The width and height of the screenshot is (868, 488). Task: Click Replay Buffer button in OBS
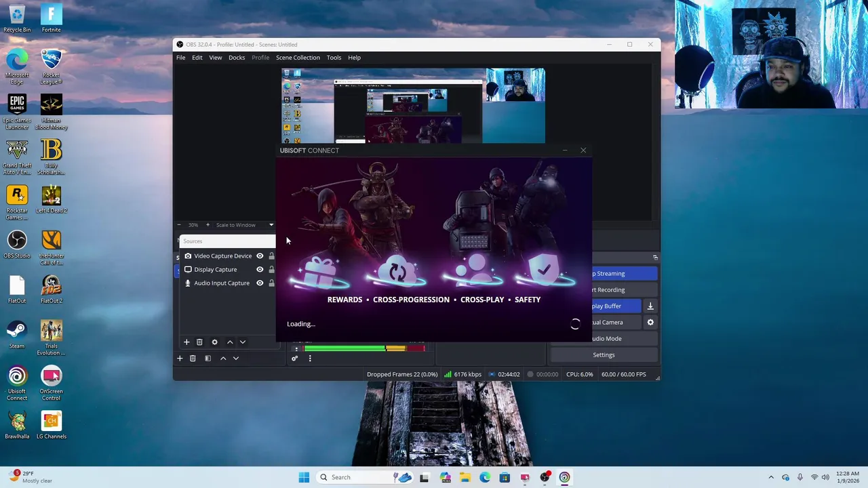pos(616,306)
